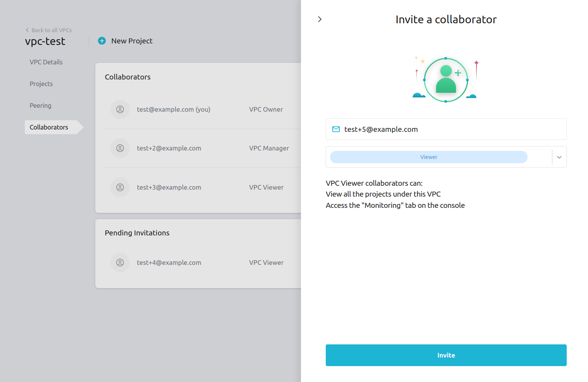Click the collaborator illustration in the invite panel
This screenshot has width=588, height=382.
pyautogui.click(x=445, y=79)
